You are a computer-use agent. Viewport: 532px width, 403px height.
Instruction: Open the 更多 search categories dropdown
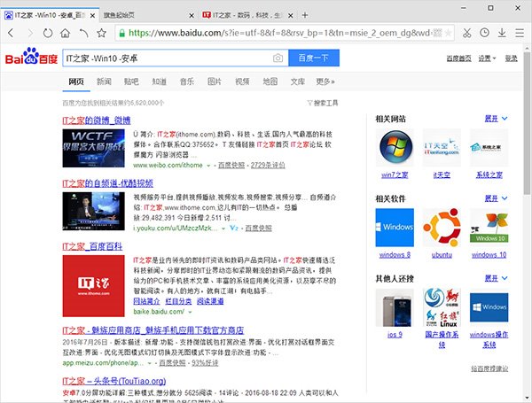[325, 81]
